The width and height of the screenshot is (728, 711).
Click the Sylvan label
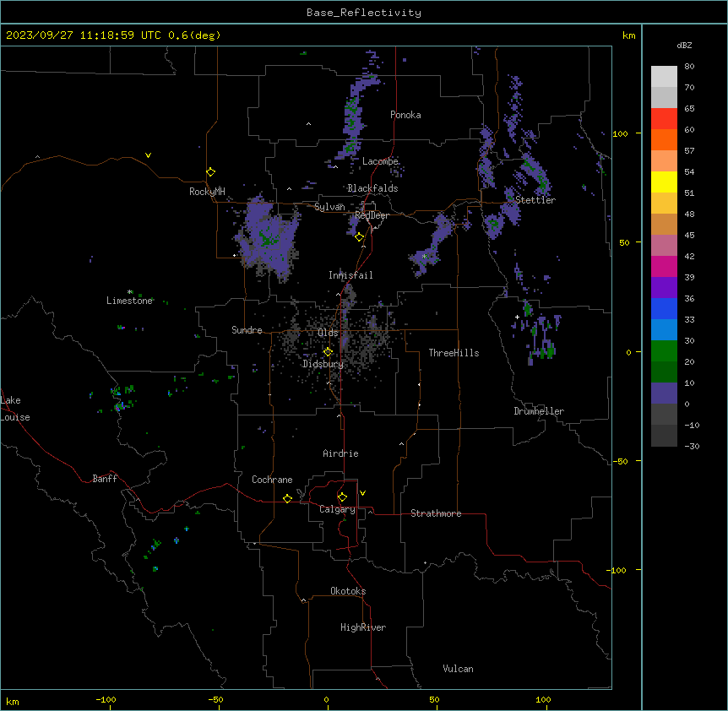[329, 207]
